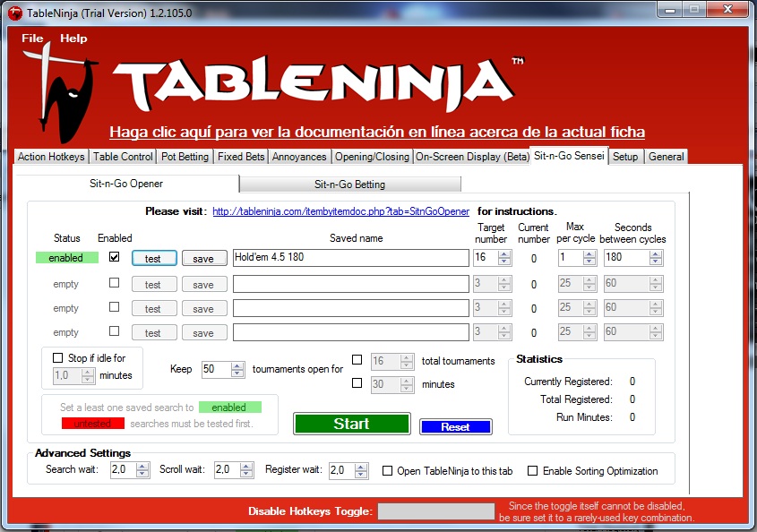Viewport: 757px width, 532px height.
Task: Open the tableninja.com SitnGoOpener instructions link
Action: tap(340, 211)
